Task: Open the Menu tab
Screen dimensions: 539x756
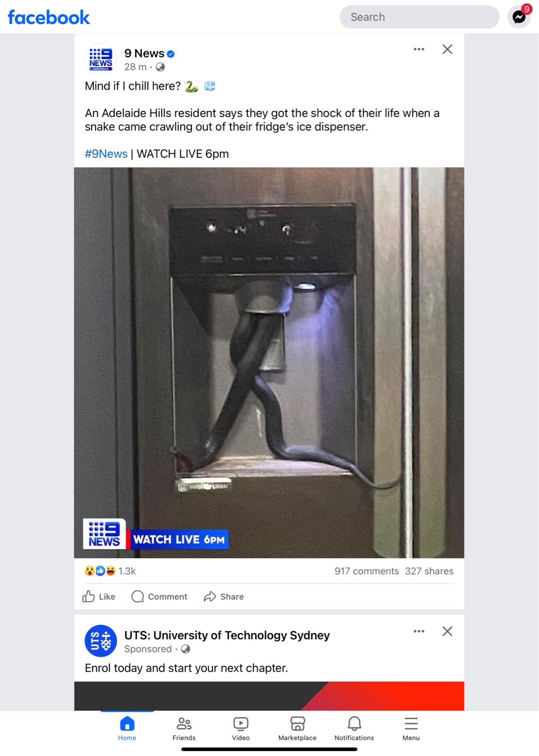Action: coord(411,729)
